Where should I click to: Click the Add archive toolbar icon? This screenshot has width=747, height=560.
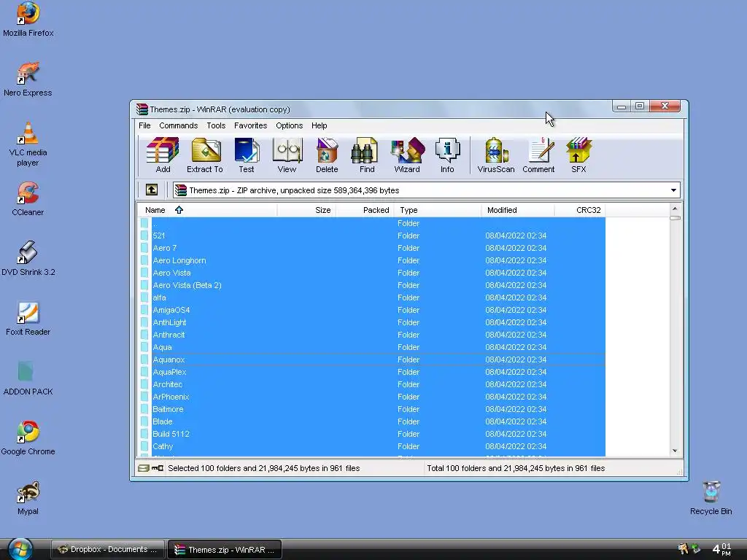click(163, 155)
